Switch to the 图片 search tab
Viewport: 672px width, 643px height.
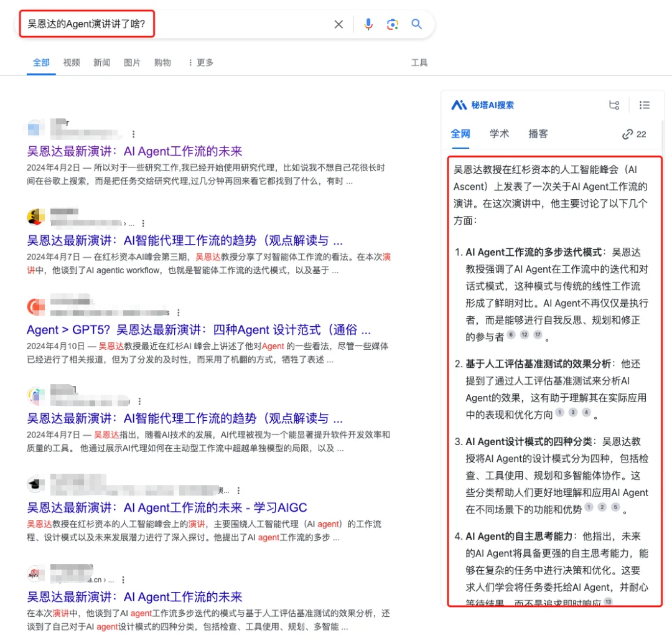point(132,63)
